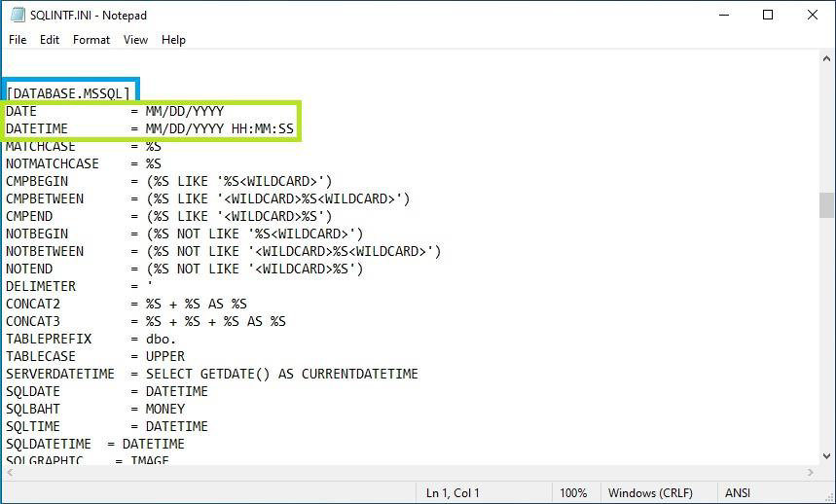Click the horizontal scrollbar left arrow
Screen dimensions: 836x504
tap(10, 472)
